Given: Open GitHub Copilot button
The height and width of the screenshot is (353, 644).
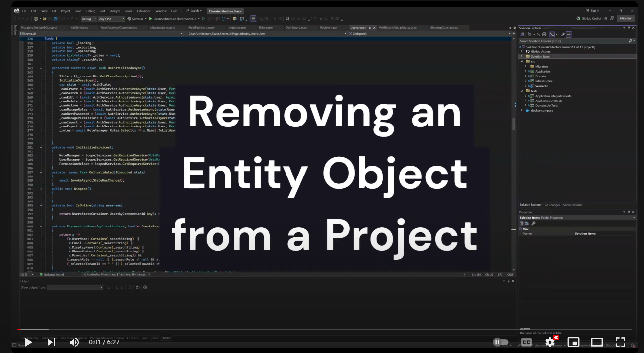Looking at the screenshot, I should [590, 18].
